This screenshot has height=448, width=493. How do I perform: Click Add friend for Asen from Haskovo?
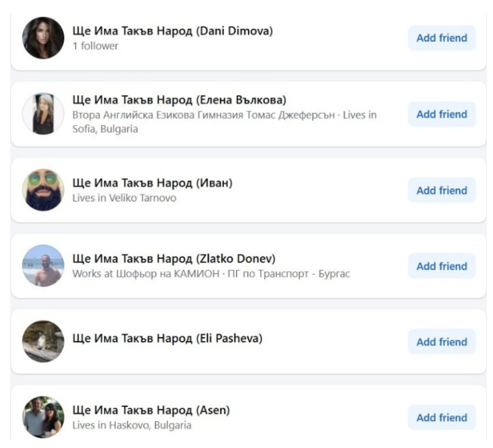point(441,418)
